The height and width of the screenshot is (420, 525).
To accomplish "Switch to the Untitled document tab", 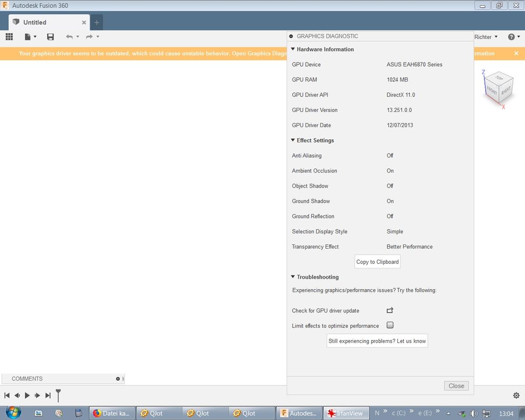I will [x=49, y=23].
